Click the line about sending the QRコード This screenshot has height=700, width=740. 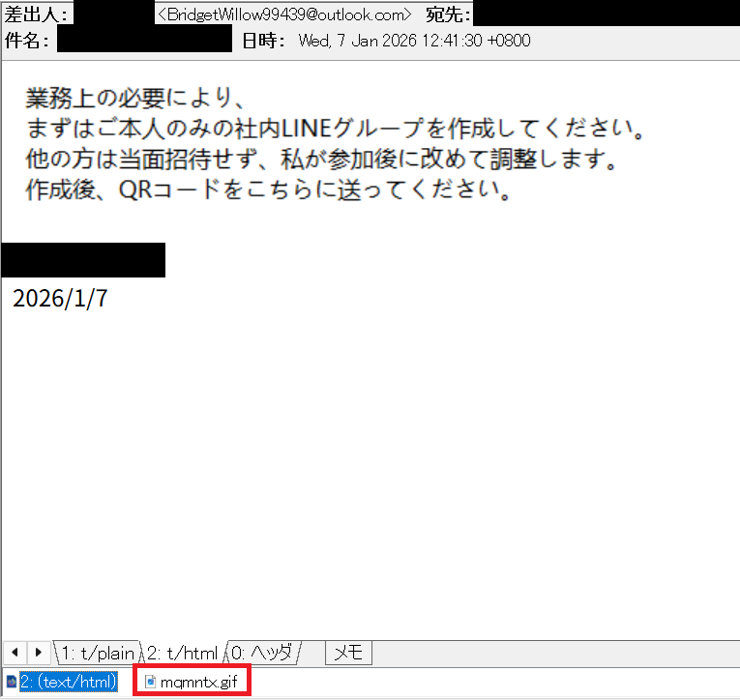(268, 190)
